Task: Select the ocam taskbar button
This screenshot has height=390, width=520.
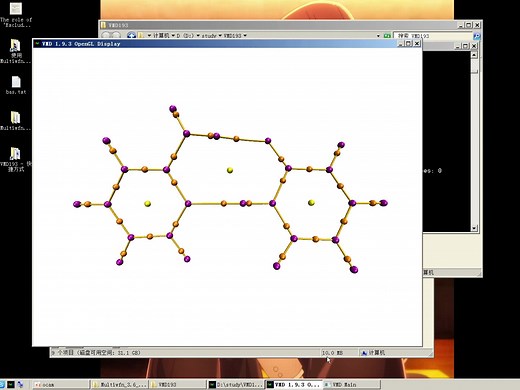Action: coord(61,384)
